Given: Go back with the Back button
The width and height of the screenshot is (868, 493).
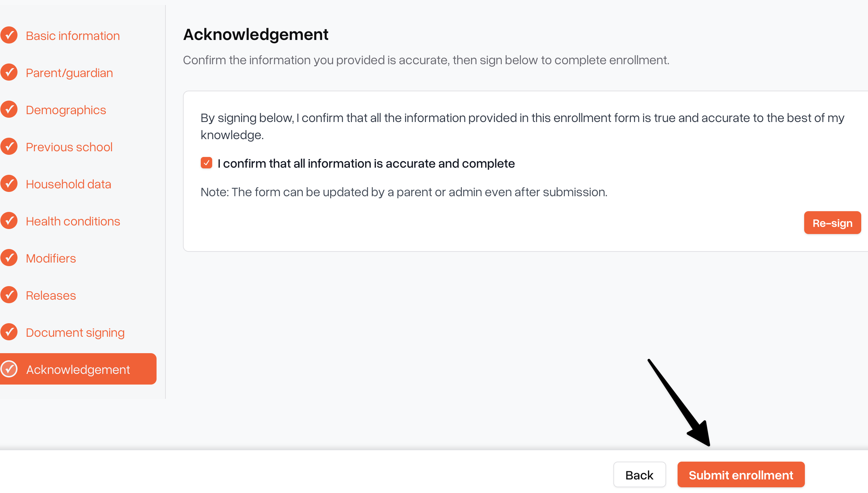Looking at the screenshot, I should (x=639, y=475).
